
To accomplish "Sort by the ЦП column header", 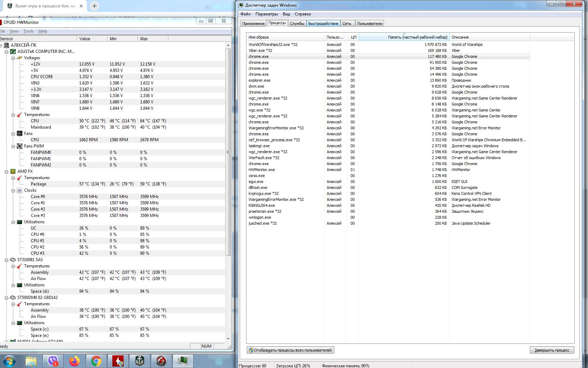I will click(353, 37).
